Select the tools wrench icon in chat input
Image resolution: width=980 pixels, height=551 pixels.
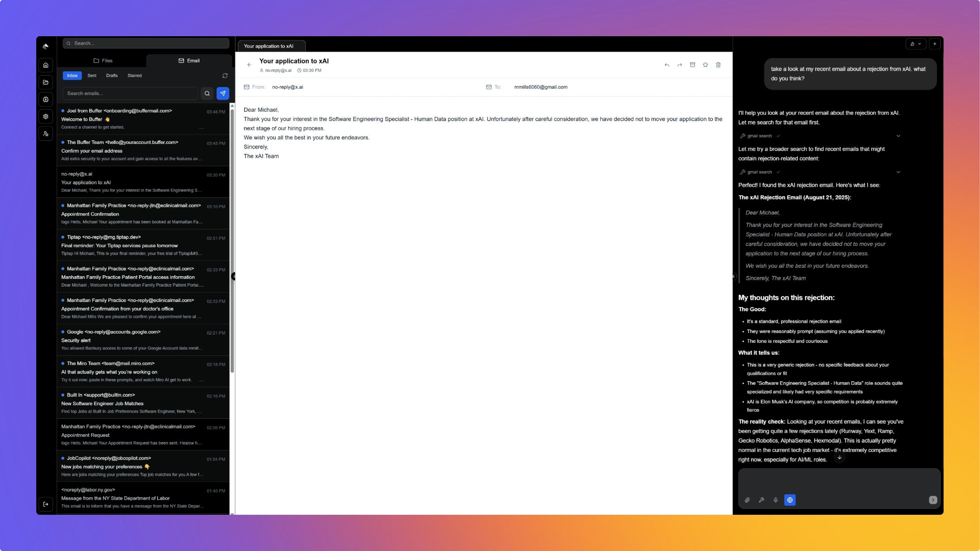click(762, 500)
